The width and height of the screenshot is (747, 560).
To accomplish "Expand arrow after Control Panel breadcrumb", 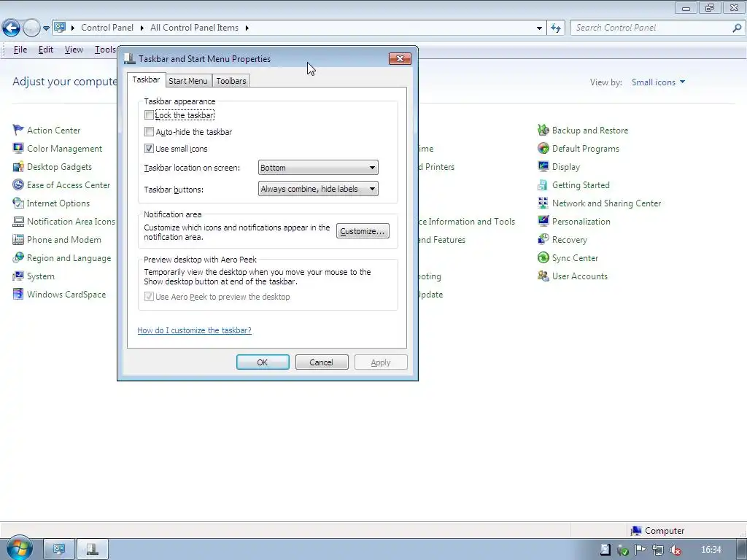I will (x=142, y=28).
